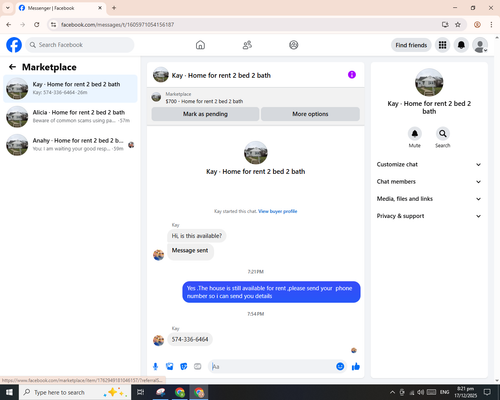The height and width of the screenshot is (400, 500).
Task: Select the Messenger | Facebook tab
Action: pyautogui.click(x=61, y=8)
